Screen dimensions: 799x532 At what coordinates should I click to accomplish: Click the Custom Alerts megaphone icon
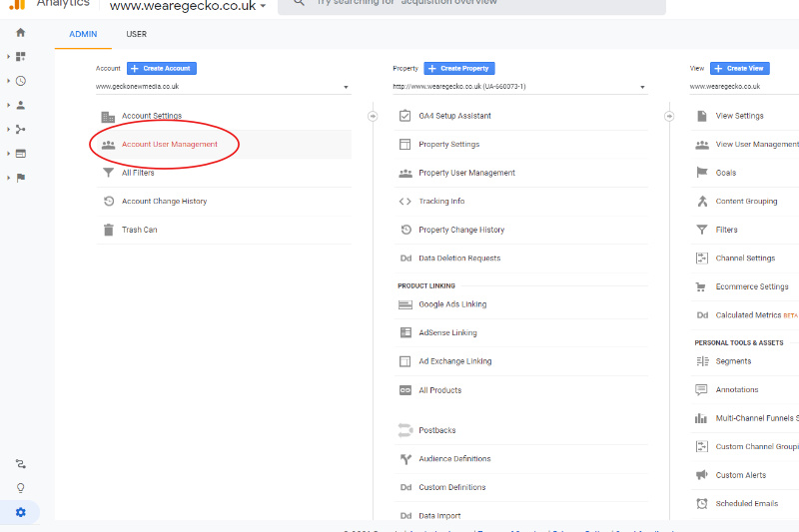[x=702, y=475]
